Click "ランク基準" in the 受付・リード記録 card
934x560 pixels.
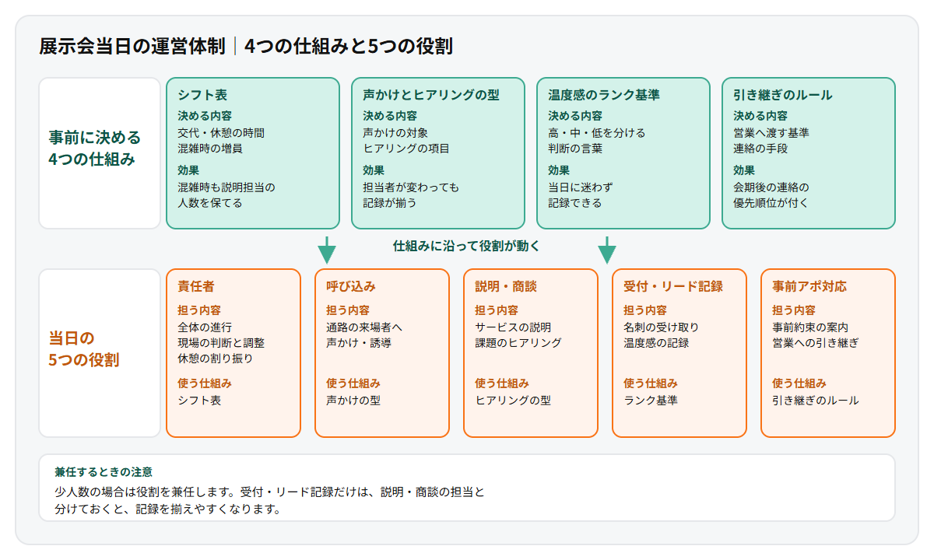651,401
